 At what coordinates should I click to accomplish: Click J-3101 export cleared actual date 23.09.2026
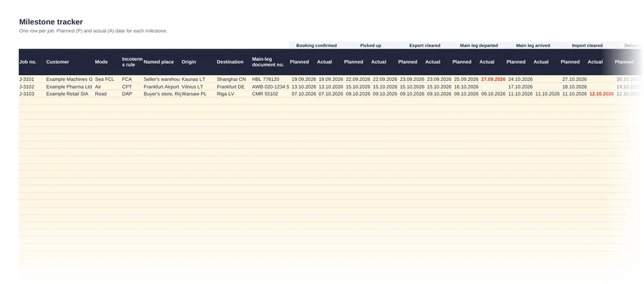click(x=439, y=79)
